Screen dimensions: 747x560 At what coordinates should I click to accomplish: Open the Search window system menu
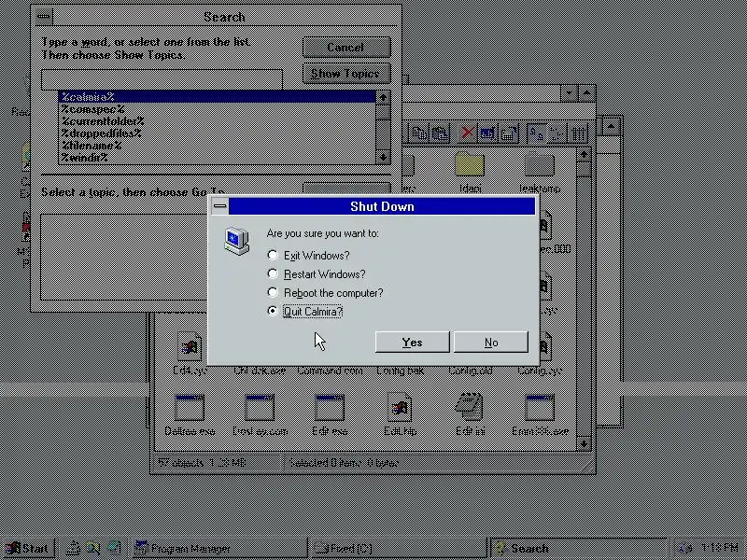point(43,17)
